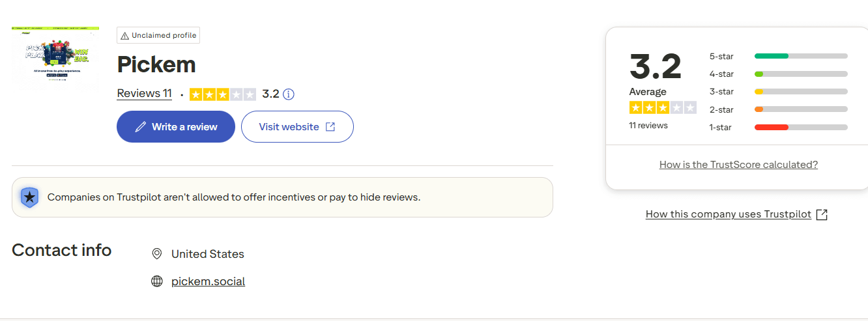The image size is (868, 321).
Task: Click the blue shield star icon
Action: pos(29,197)
